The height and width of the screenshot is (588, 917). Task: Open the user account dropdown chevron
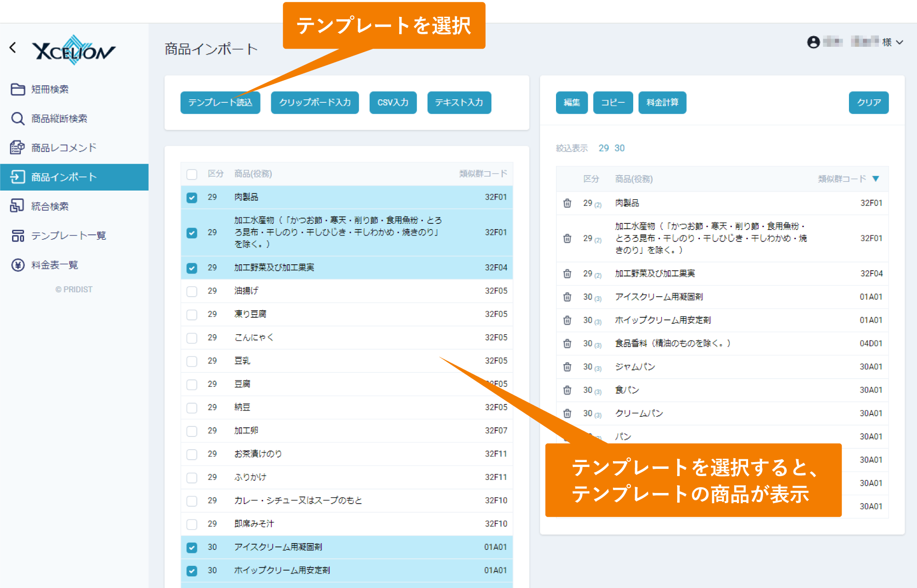click(x=900, y=42)
